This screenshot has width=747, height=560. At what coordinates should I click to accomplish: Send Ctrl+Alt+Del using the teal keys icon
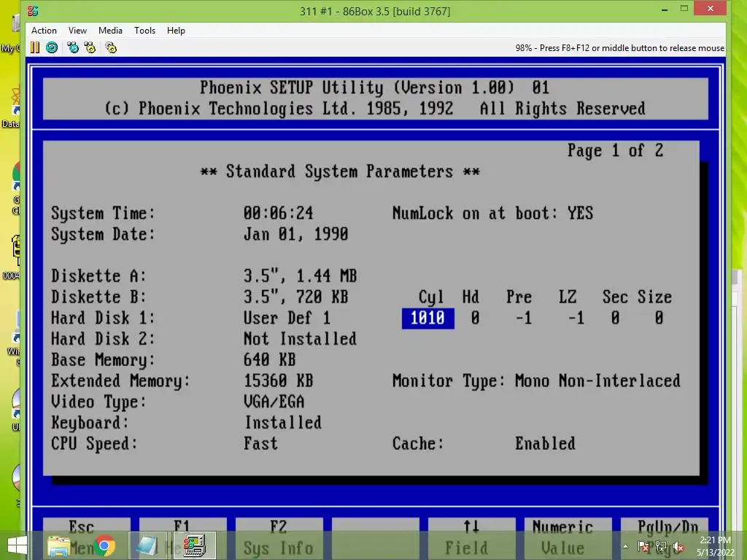coord(73,47)
